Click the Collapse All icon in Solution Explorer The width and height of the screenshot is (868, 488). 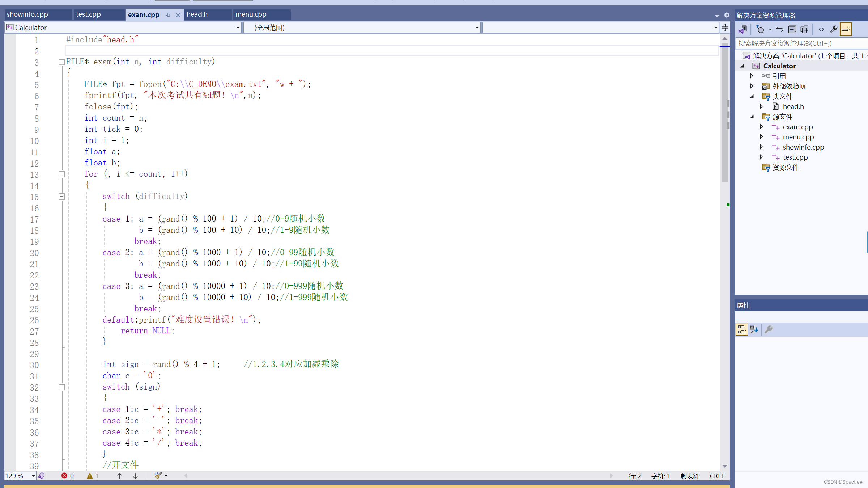[792, 29]
